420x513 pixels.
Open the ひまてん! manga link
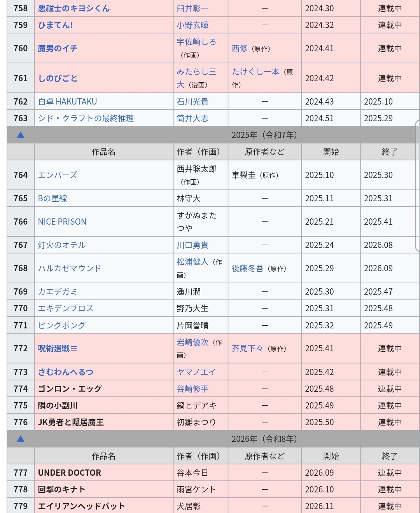pyautogui.click(x=55, y=25)
